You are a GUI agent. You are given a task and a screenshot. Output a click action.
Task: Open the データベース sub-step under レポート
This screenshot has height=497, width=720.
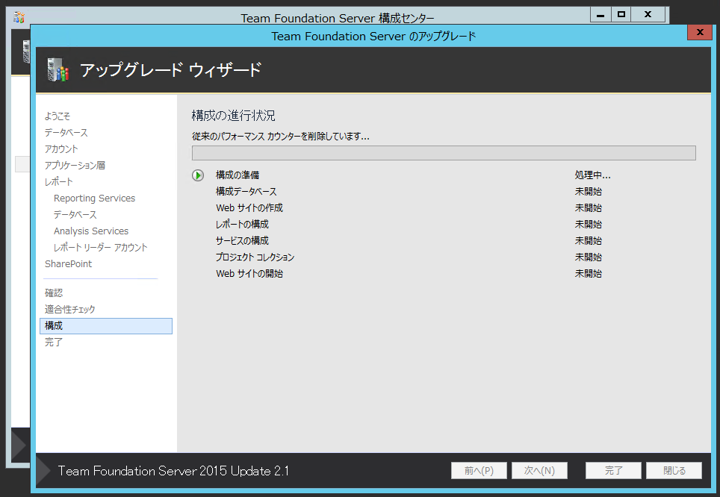point(75,215)
